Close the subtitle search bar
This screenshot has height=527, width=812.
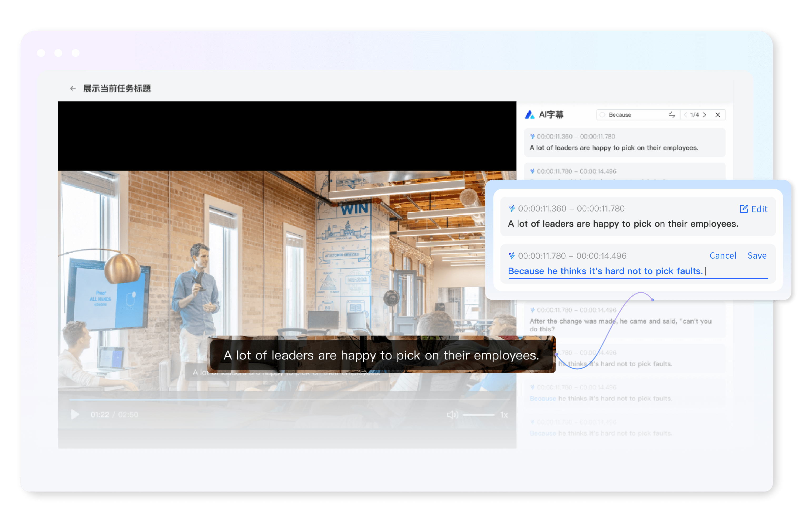pyautogui.click(x=718, y=115)
